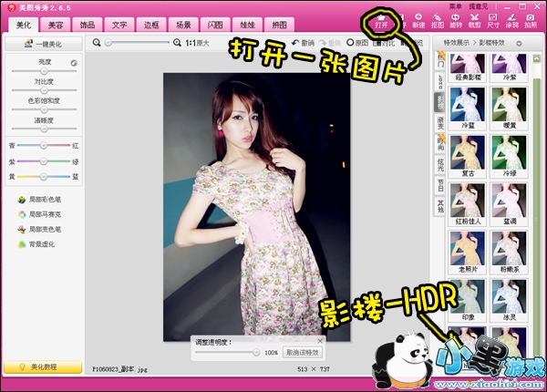
Task: Click the 清晰度 sharpness slider handle
Action: pyautogui.click(x=44, y=129)
